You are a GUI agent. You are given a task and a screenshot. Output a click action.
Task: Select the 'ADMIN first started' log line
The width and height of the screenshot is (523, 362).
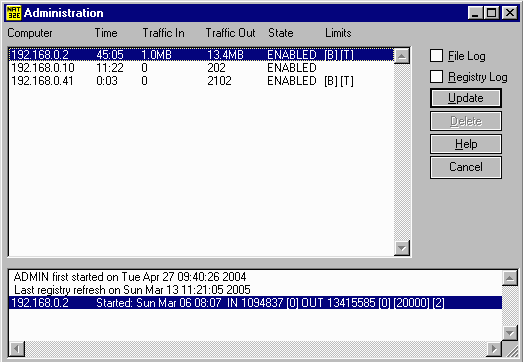click(x=130, y=277)
